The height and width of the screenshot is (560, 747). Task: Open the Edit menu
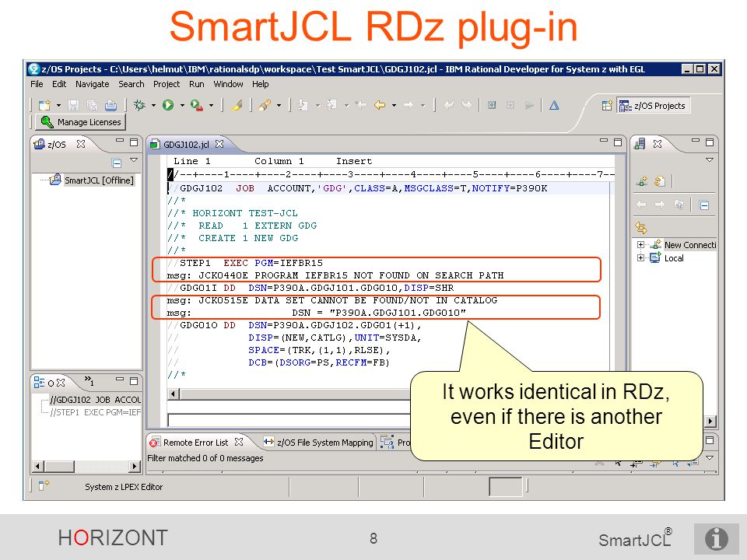click(59, 84)
